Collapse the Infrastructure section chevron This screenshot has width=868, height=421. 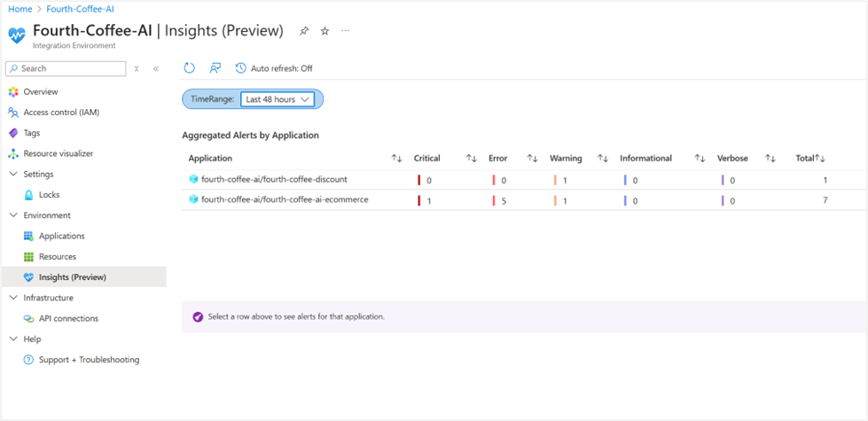[14, 298]
